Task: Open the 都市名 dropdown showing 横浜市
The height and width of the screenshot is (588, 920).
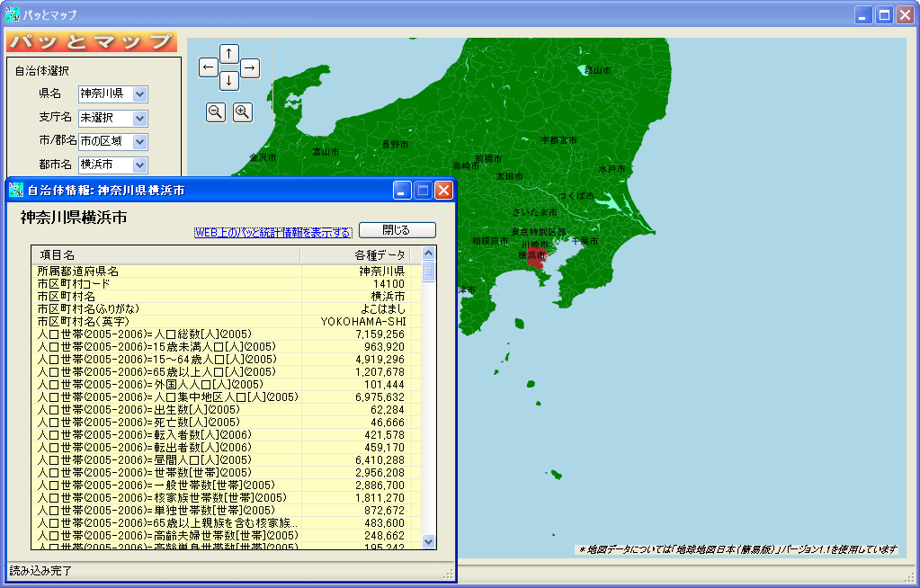Action: pos(139,165)
